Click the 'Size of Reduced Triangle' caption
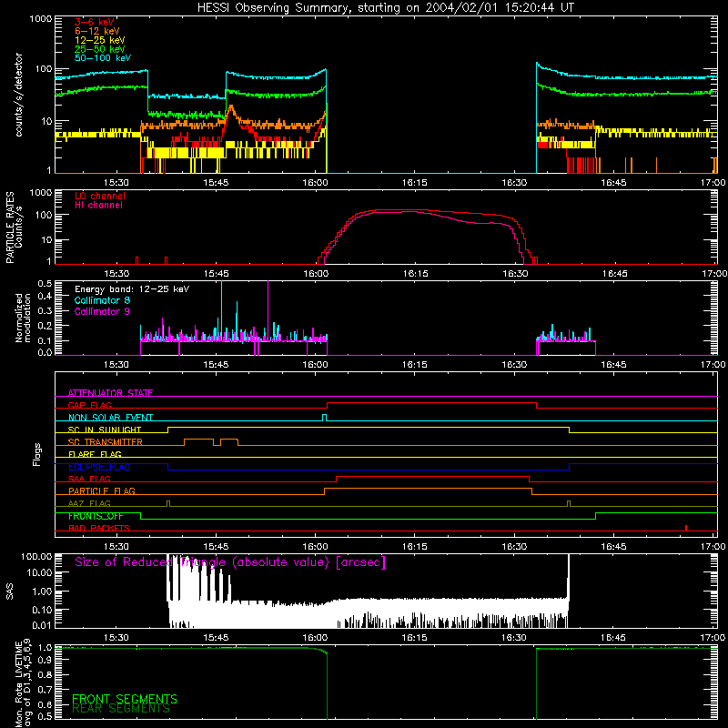 [230, 562]
